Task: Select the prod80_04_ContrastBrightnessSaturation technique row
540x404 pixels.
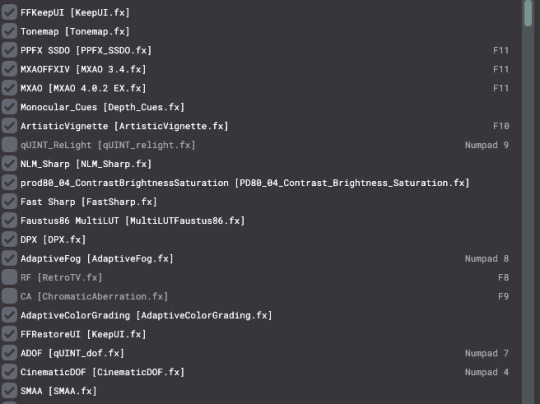Action: (261, 183)
